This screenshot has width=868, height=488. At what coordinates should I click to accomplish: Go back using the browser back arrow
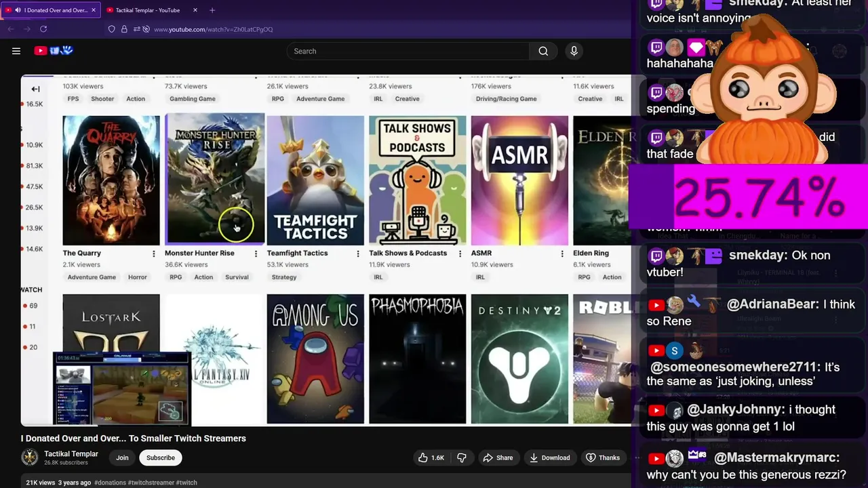coord(11,29)
